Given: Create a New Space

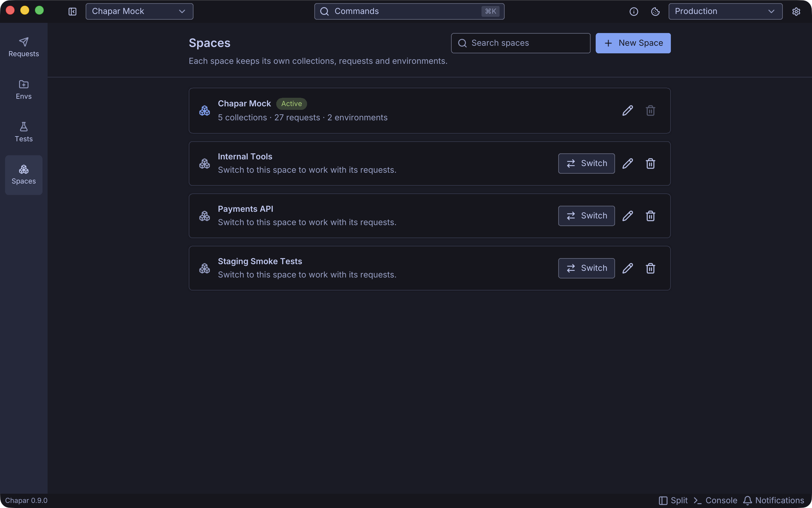Looking at the screenshot, I should tap(633, 43).
